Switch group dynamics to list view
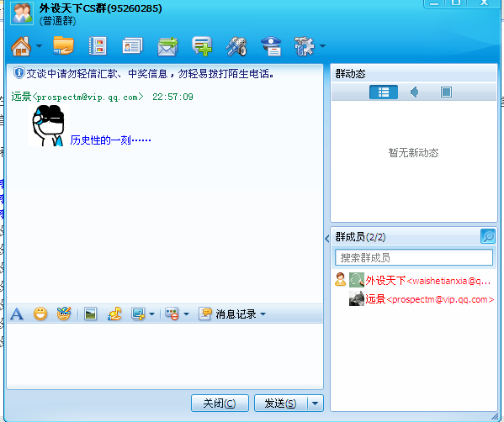Image resolution: width=504 pixels, height=422 pixels. [x=384, y=92]
